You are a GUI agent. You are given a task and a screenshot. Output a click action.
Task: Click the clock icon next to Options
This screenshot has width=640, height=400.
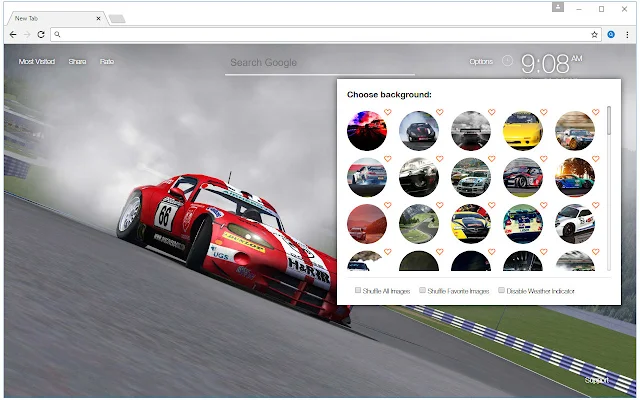pyautogui.click(x=507, y=61)
